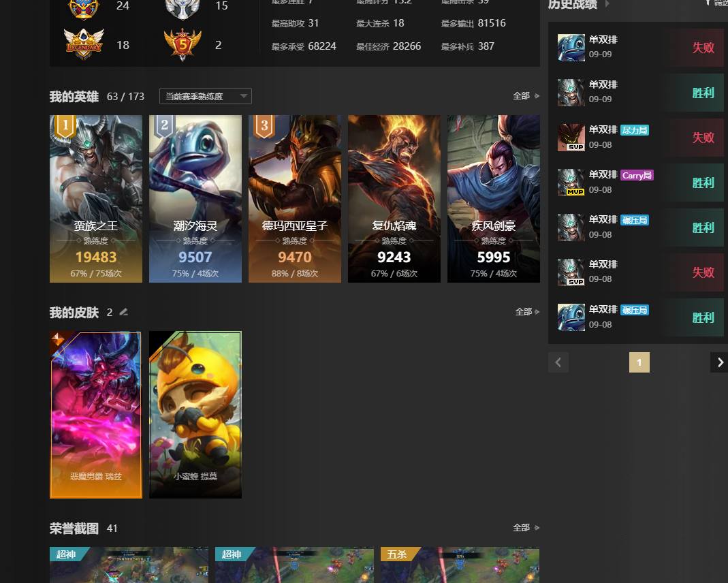The height and width of the screenshot is (583, 728).
Task: Select the 蛮族之王 hero card
Action: (x=95, y=199)
